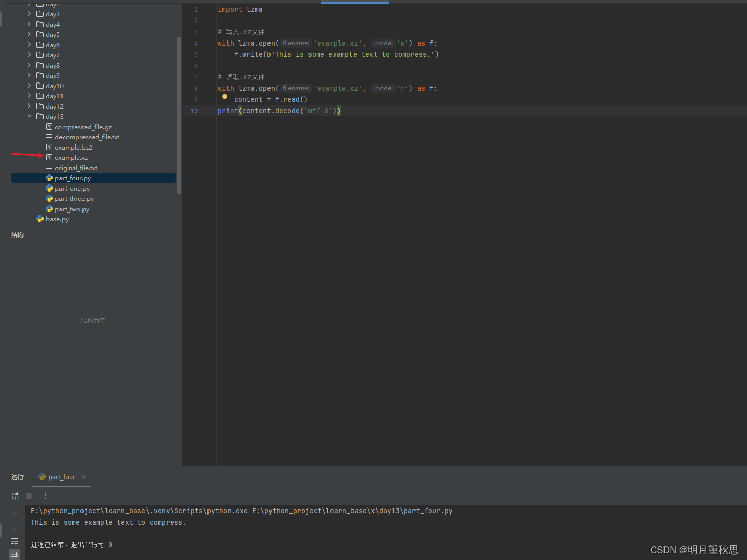The image size is (747, 560).
Task: Expand the day12 folder chevron
Action: (x=29, y=106)
